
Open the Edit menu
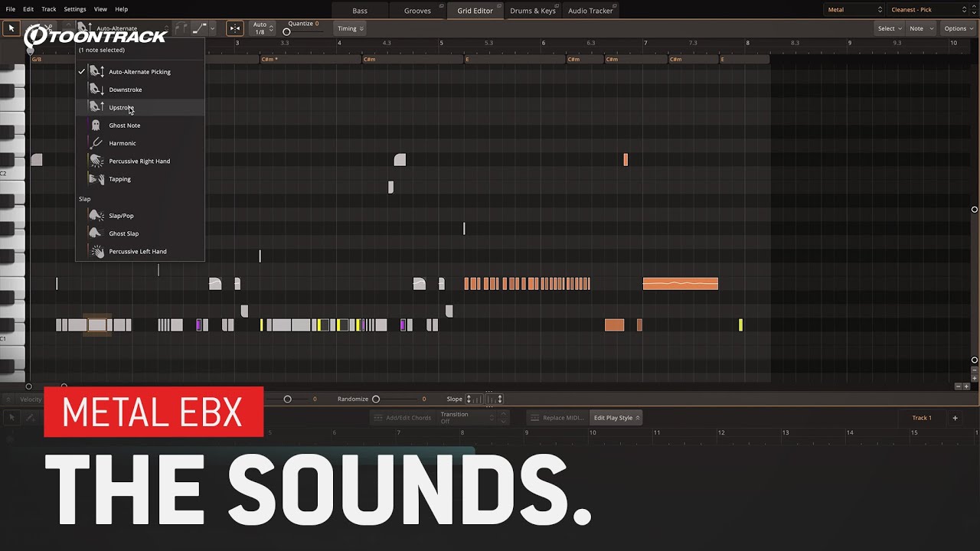click(28, 9)
